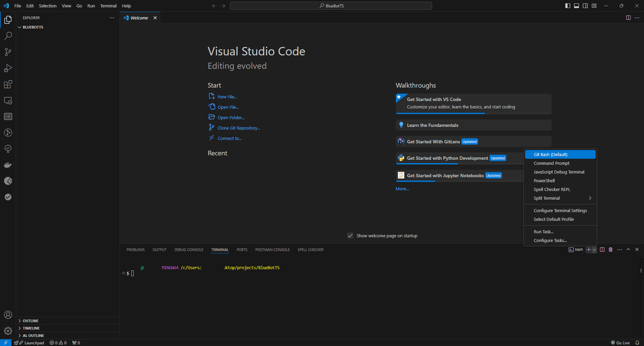Open the GitLens activity bar icon
Image resolution: width=644 pixels, height=346 pixels.
pos(8,133)
